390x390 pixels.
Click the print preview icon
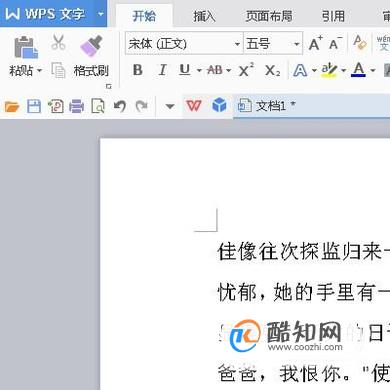98,107
